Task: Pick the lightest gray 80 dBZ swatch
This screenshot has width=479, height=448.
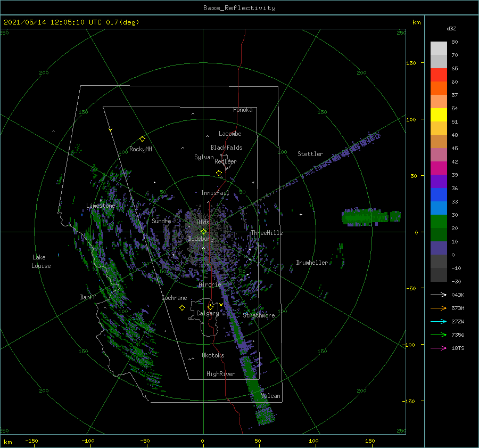Action: pyautogui.click(x=439, y=48)
